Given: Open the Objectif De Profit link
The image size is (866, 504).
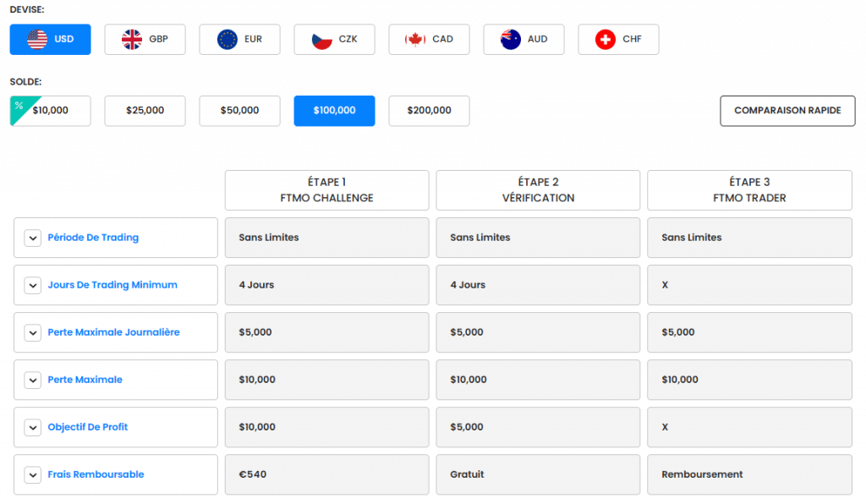Looking at the screenshot, I should [x=88, y=427].
